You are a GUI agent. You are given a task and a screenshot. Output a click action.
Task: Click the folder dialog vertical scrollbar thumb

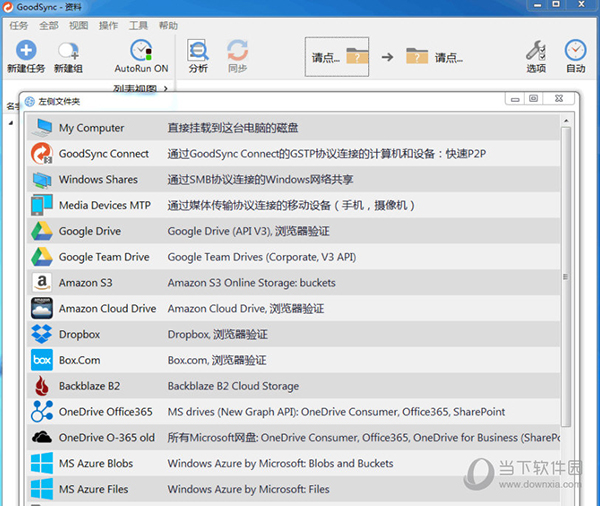566,276
